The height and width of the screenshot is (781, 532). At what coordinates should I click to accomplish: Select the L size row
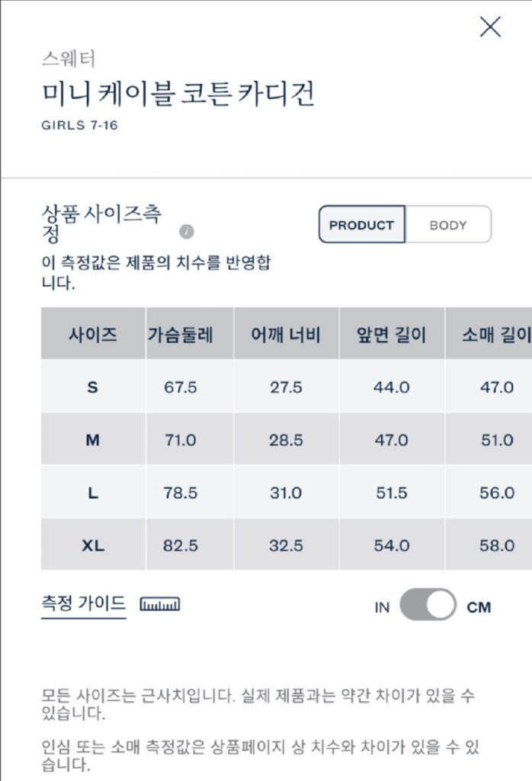(x=91, y=493)
